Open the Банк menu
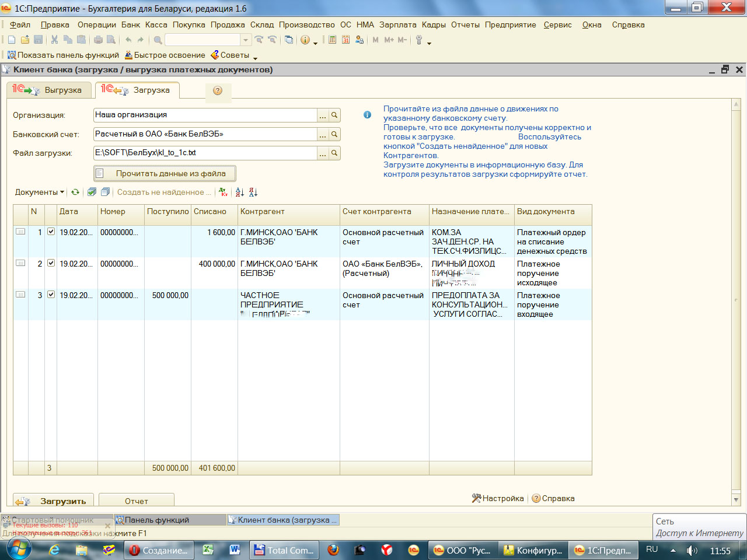747x560 pixels. tap(131, 24)
